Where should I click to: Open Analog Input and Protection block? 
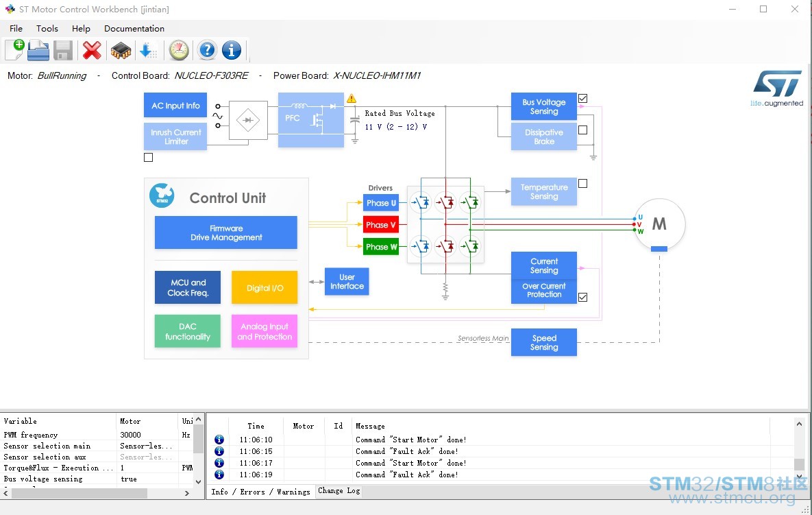pyautogui.click(x=264, y=331)
